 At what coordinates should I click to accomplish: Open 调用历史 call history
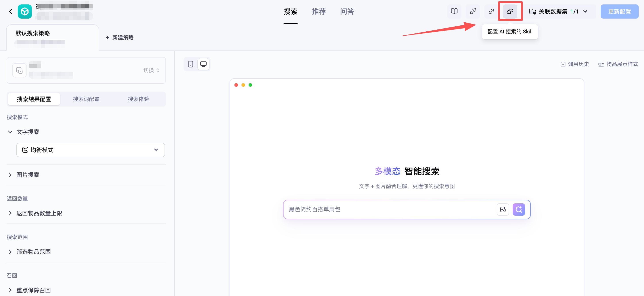click(x=575, y=64)
